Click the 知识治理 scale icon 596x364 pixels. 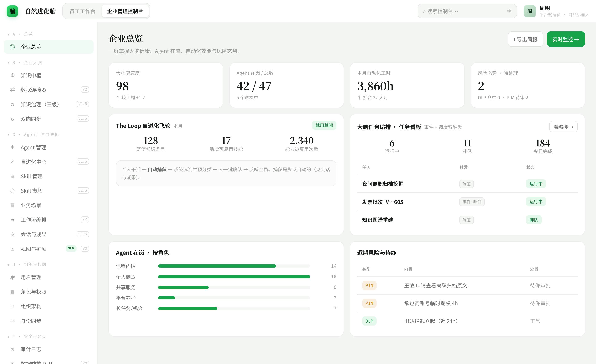pyautogui.click(x=12, y=104)
